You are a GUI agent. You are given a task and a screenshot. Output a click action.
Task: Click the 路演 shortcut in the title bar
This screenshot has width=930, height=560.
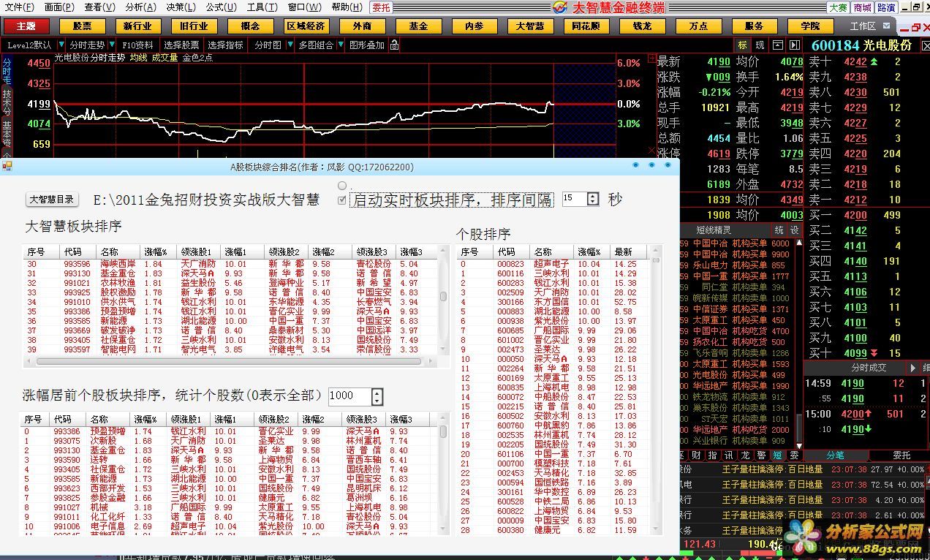pos(885,7)
